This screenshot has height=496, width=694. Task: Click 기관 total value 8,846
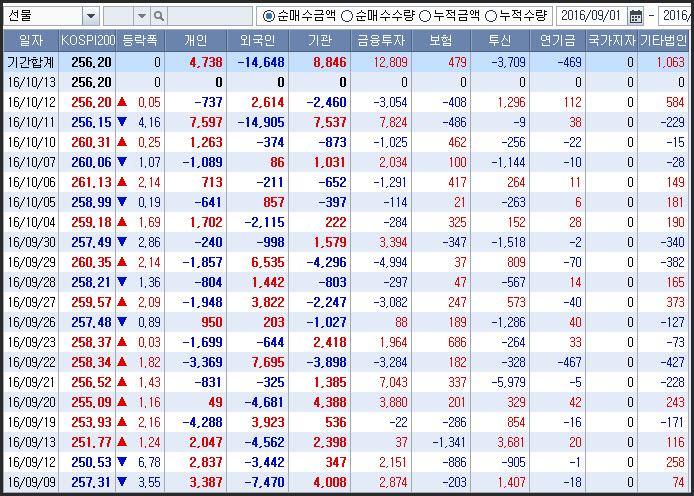coord(330,62)
